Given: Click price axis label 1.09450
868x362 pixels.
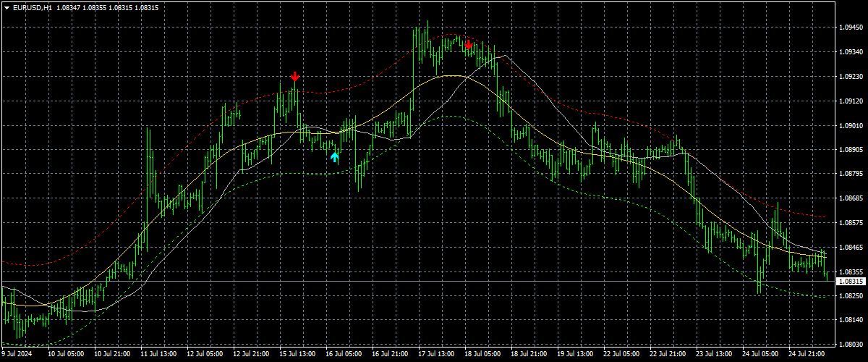Looking at the screenshot, I should click(850, 28).
